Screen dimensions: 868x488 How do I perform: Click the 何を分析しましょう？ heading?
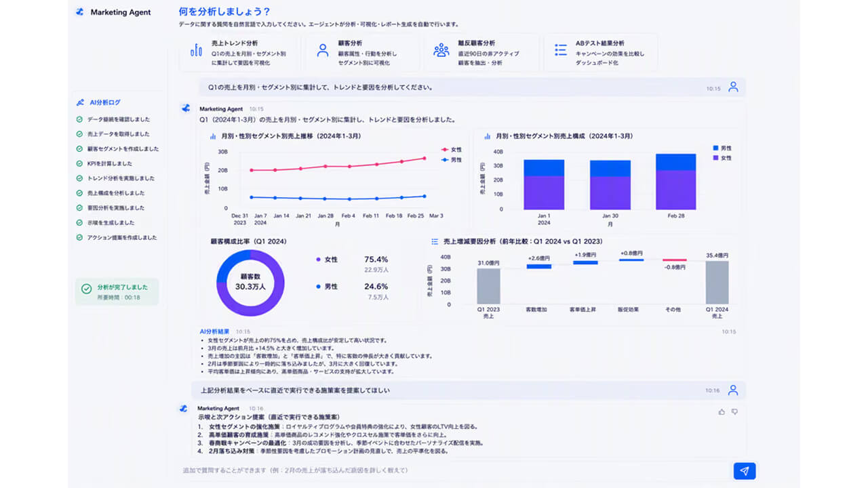[x=224, y=12]
